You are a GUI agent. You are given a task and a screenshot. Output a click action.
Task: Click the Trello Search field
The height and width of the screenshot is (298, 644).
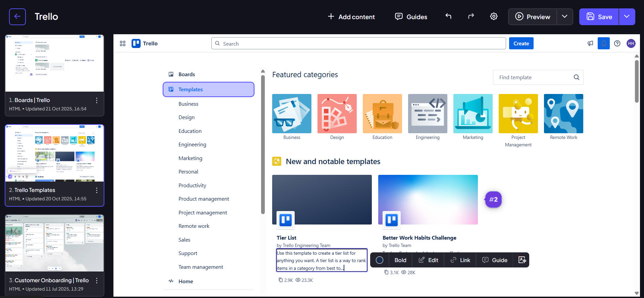pos(358,44)
